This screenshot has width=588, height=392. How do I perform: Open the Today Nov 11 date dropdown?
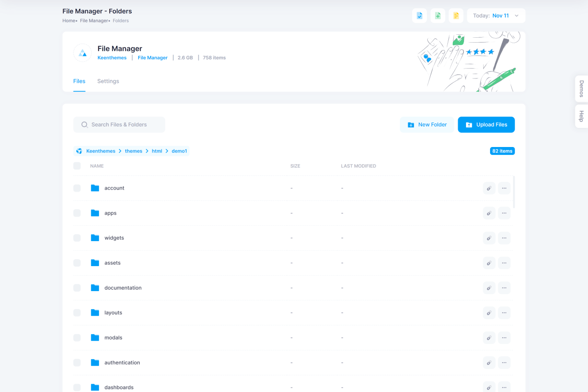[x=496, y=16]
